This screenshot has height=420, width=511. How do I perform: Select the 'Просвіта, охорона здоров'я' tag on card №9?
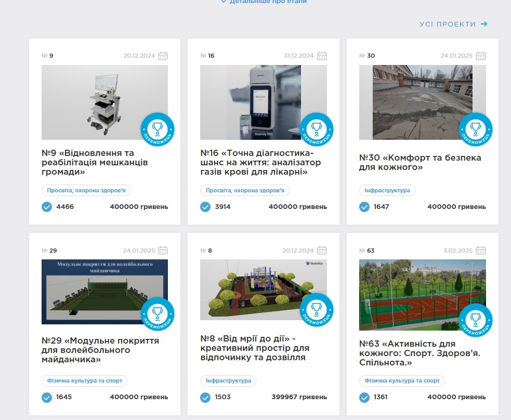coord(86,190)
